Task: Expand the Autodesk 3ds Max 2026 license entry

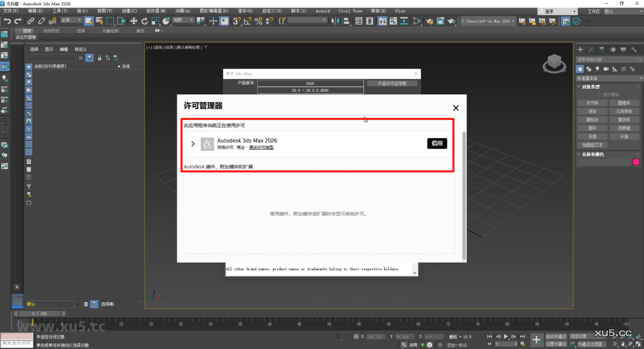Action: [193, 143]
